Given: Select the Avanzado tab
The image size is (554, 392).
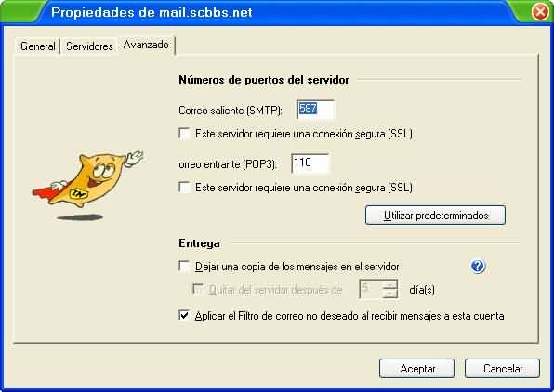Looking at the screenshot, I should click(x=146, y=45).
